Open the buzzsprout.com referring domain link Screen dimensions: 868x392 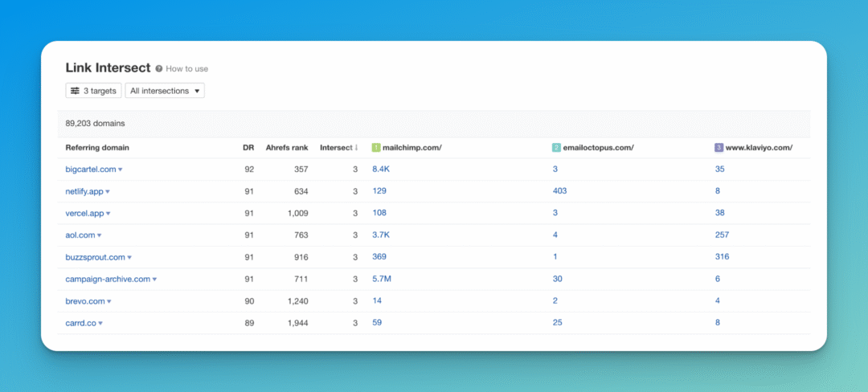coord(95,257)
